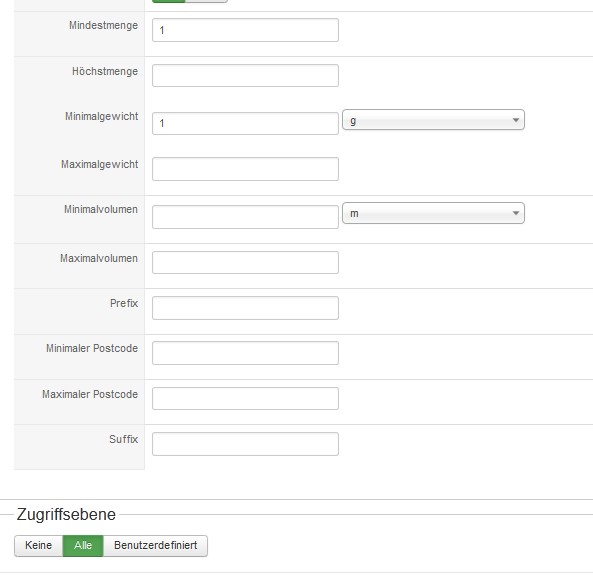Click the Zugriffsebene section heading
Screen dimensions: 593x577
(x=66, y=514)
